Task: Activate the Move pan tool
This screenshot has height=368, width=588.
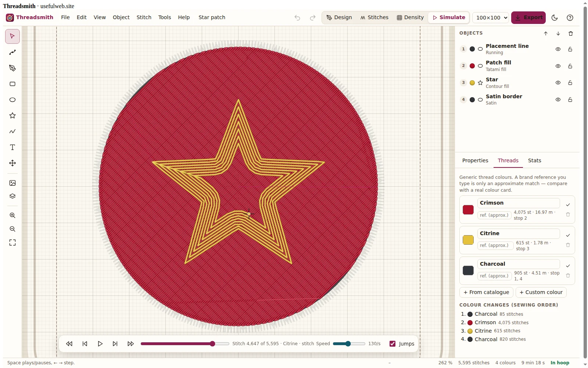Action: click(12, 163)
